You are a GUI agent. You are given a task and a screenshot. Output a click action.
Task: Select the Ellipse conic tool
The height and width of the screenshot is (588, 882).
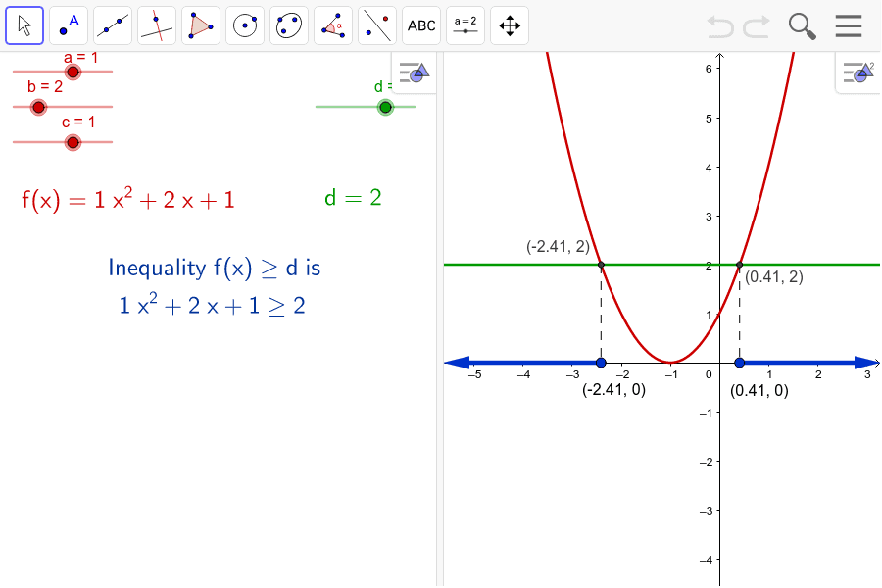click(x=289, y=25)
